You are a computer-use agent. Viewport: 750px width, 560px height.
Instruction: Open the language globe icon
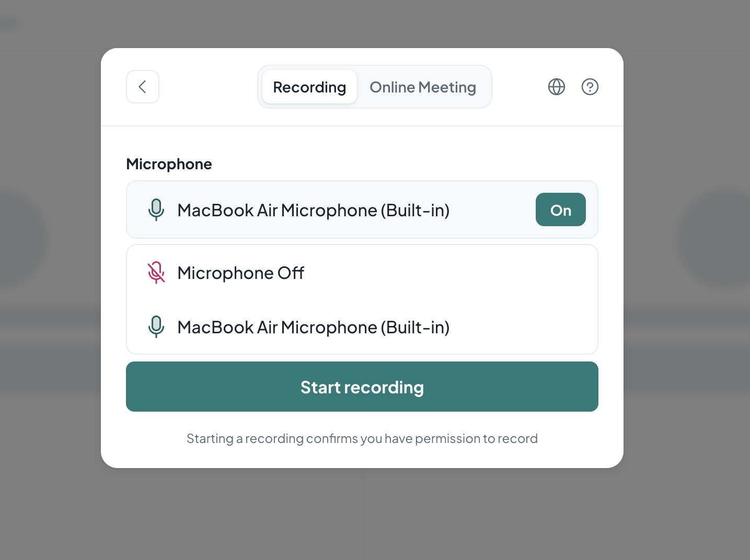coord(557,87)
